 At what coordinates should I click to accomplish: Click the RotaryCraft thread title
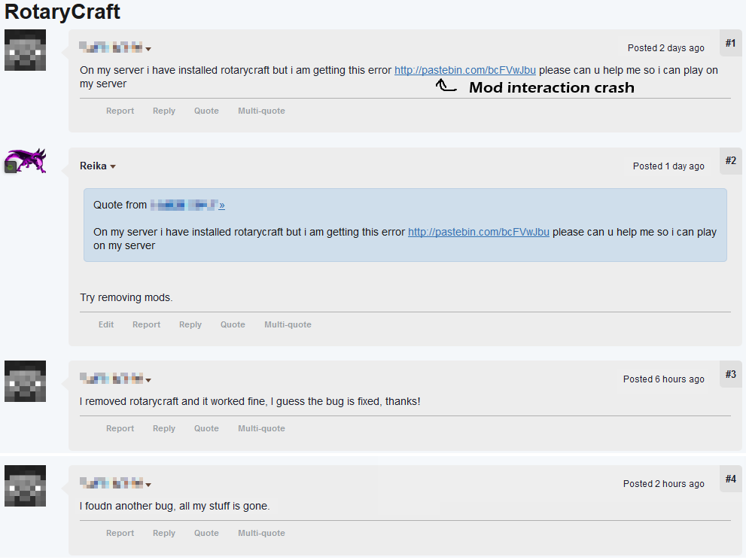point(62,12)
